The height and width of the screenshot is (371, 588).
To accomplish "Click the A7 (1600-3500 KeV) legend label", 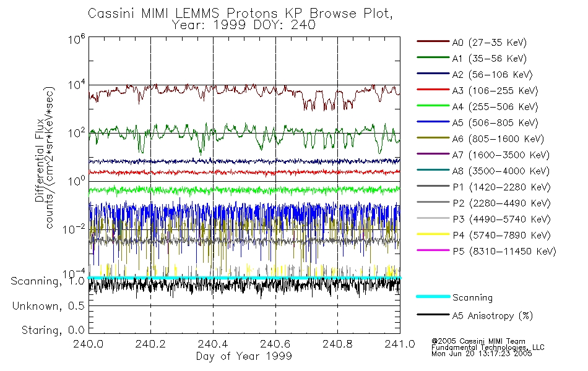I will [501, 155].
